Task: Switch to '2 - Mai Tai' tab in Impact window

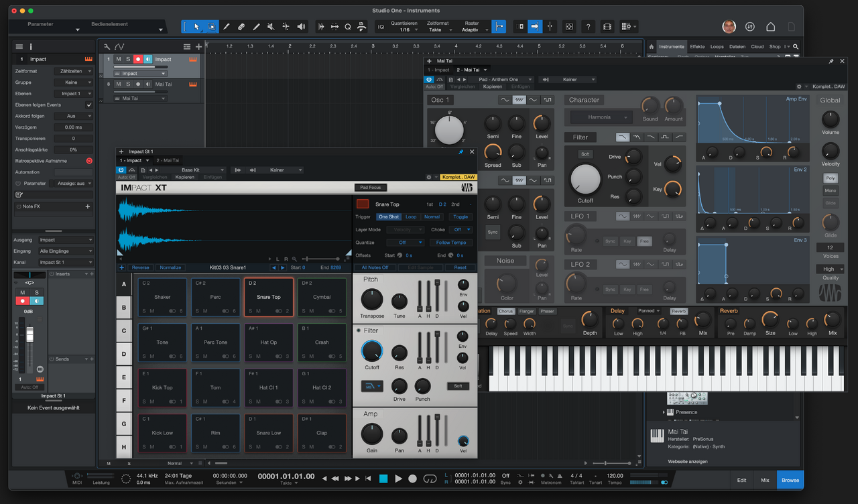Action: click(x=168, y=161)
